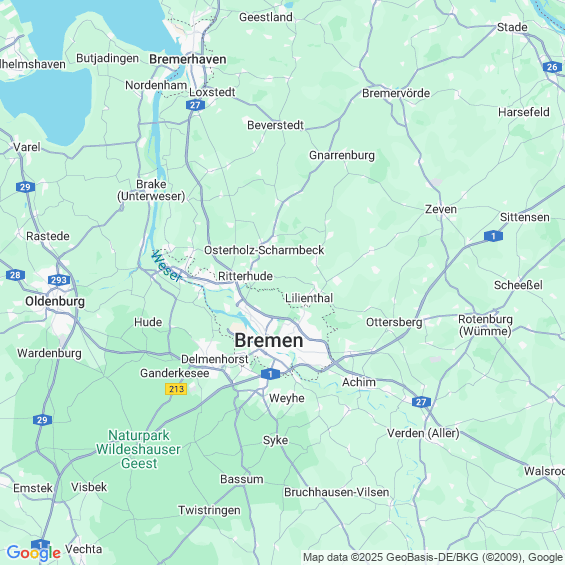Select the Bremen city label
The image size is (565, 565).
coord(269,341)
